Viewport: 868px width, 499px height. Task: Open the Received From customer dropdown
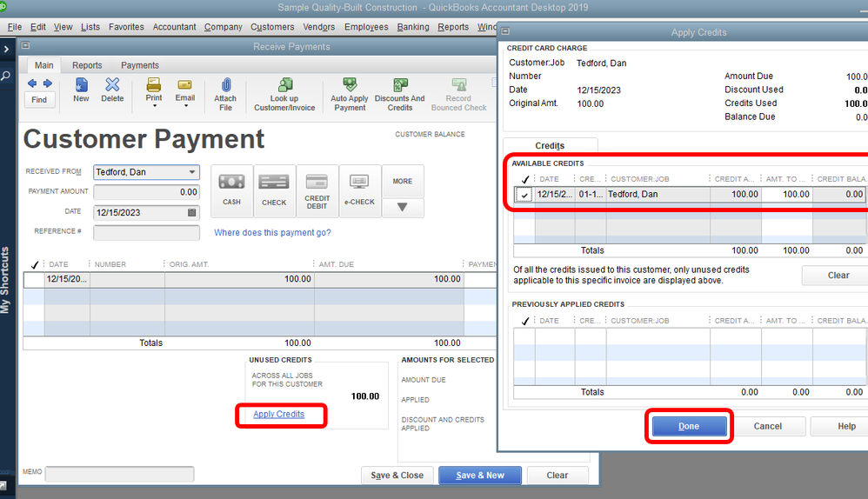tap(192, 172)
